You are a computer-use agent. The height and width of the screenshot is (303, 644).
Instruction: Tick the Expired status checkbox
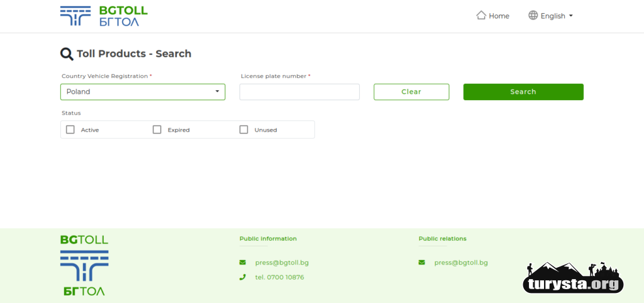point(157,130)
